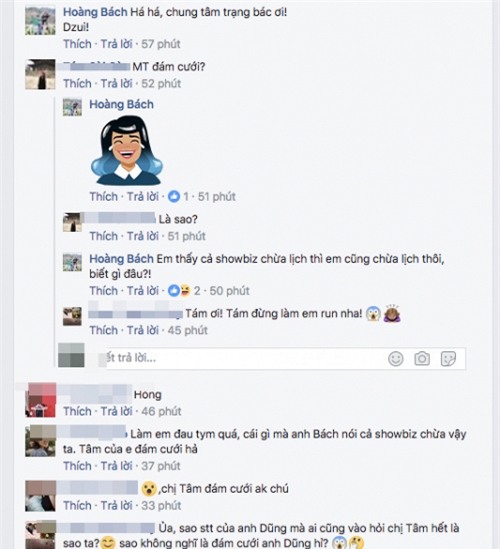Image resolution: width=500 pixels, height=549 pixels.
Task: Reply to 'Làm em đau tym quá' comment
Action: [117, 466]
